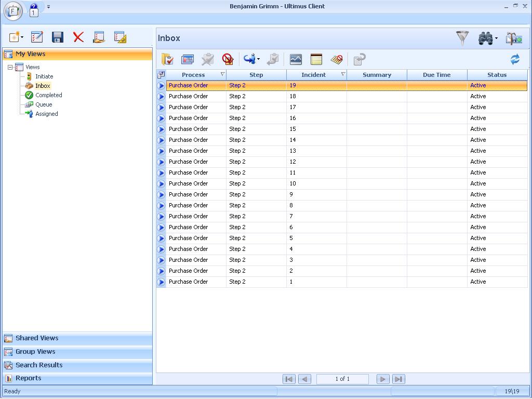
Task: Click the funnel filter icon
Action: [x=462, y=38]
